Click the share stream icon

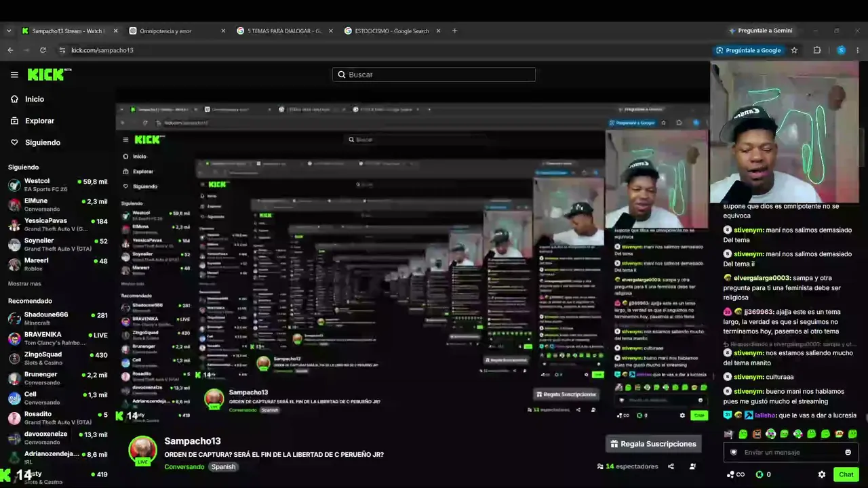[x=671, y=466]
